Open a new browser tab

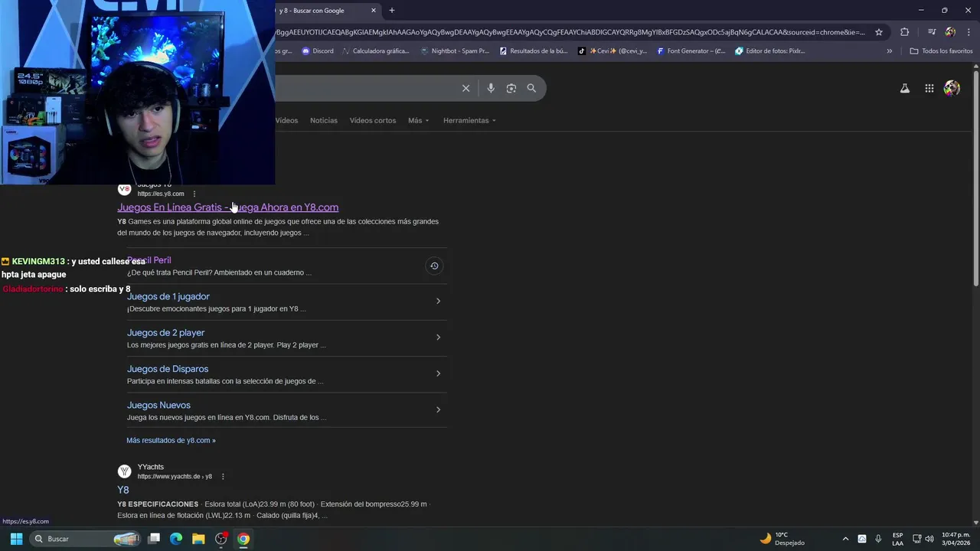tap(392, 11)
